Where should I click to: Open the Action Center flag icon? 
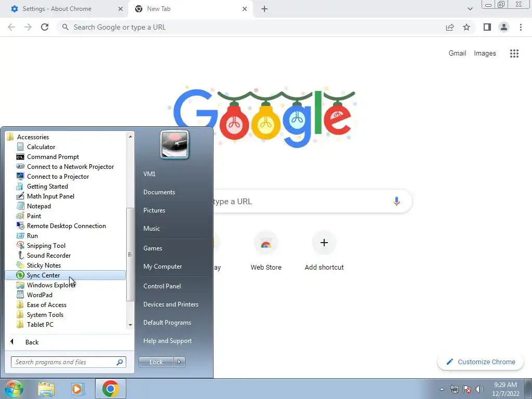point(467,389)
